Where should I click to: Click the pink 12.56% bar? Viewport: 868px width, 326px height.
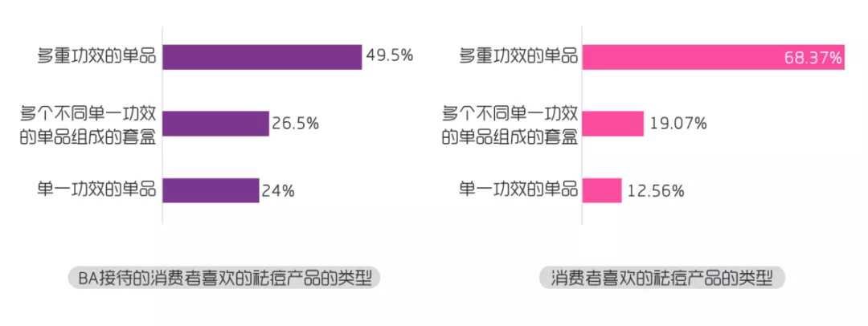pyautogui.click(x=602, y=190)
